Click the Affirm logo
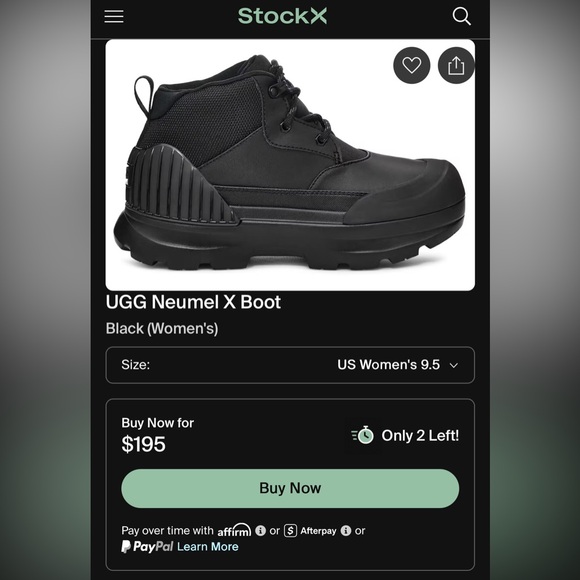The image size is (580, 580). click(x=234, y=530)
